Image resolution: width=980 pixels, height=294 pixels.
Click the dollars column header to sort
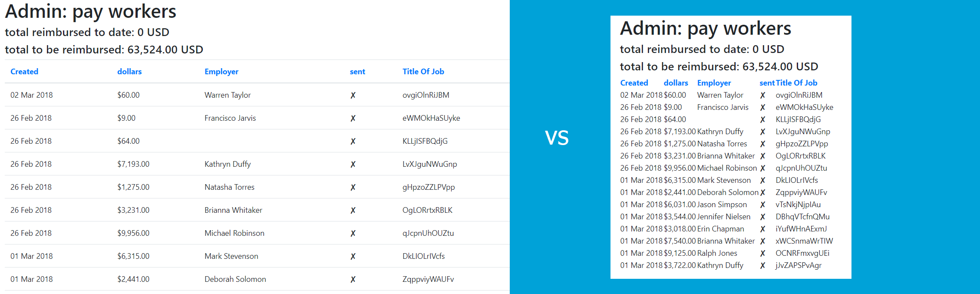click(x=129, y=71)
